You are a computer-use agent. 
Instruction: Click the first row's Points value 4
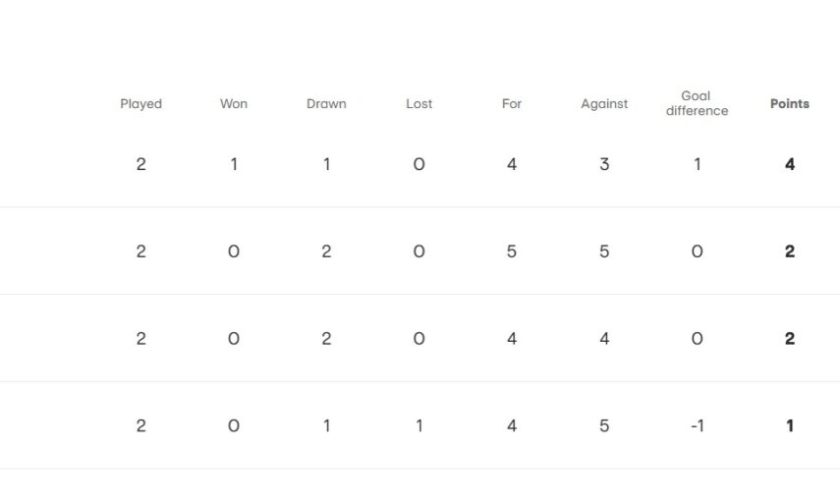pos(789,165)
